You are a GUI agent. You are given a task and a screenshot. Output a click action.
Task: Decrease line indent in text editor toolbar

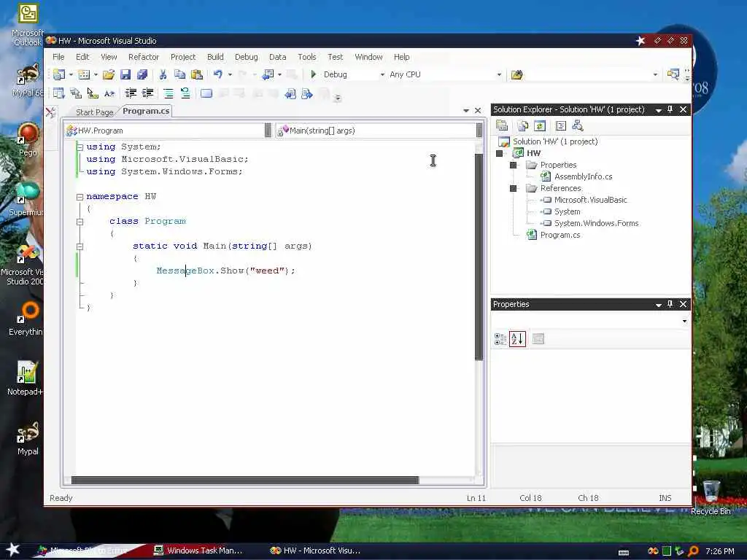tap(131, 93)
